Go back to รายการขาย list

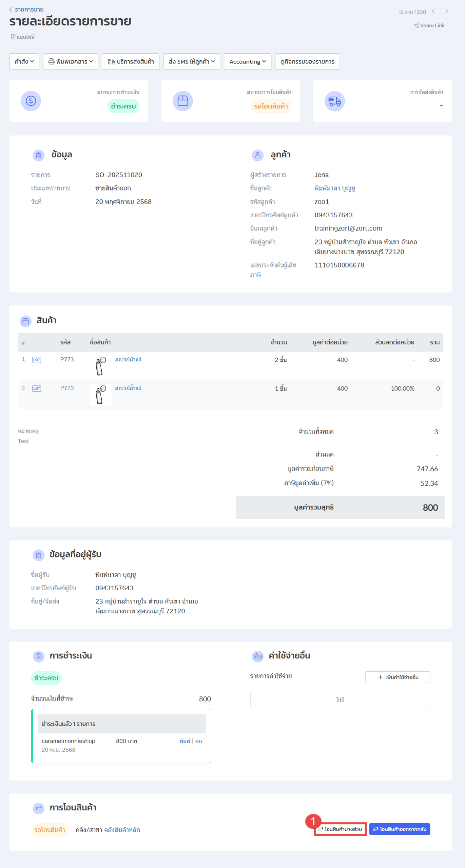tap(26, 9)
